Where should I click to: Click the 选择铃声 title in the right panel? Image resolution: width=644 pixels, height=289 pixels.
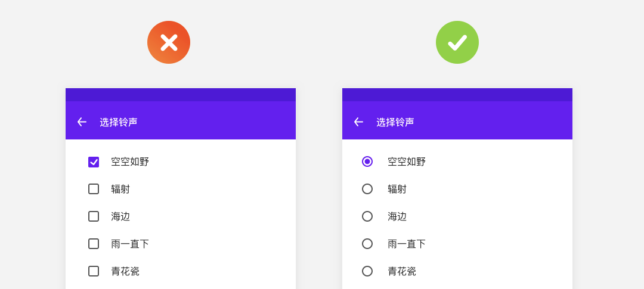click(395, 122)
